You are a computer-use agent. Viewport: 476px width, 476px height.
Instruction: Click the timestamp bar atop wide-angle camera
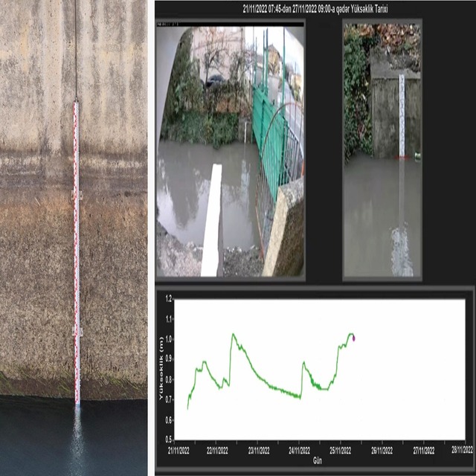(230, 24)
